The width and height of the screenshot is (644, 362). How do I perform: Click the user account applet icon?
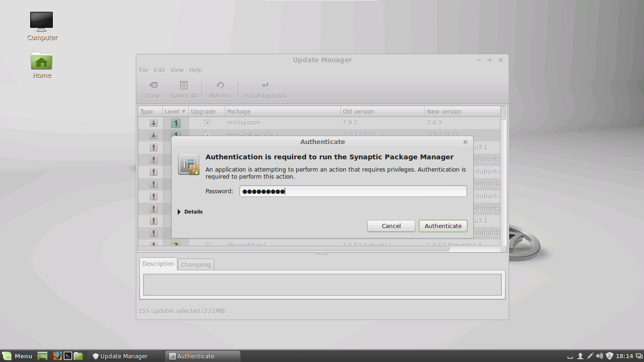pos(580,356)
